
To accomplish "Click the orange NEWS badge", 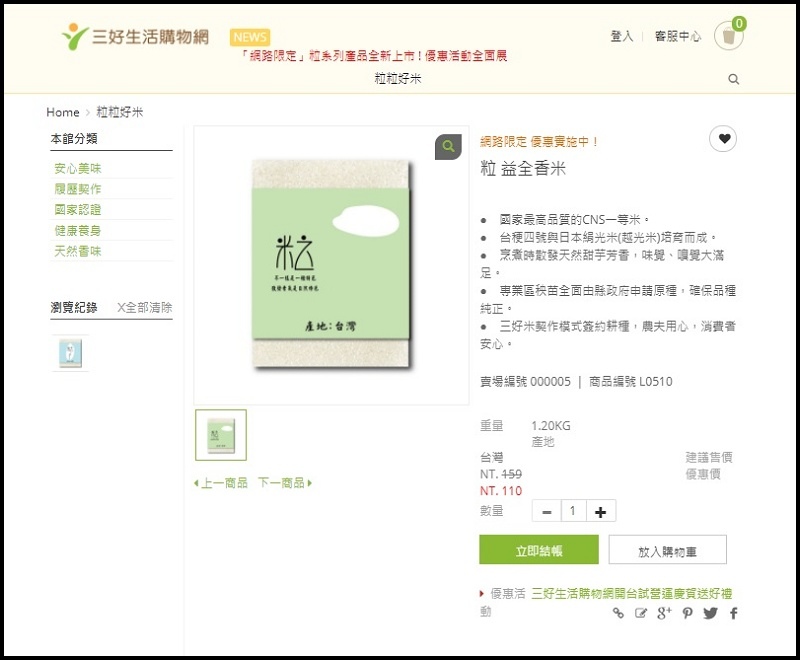I will [250, 37].
